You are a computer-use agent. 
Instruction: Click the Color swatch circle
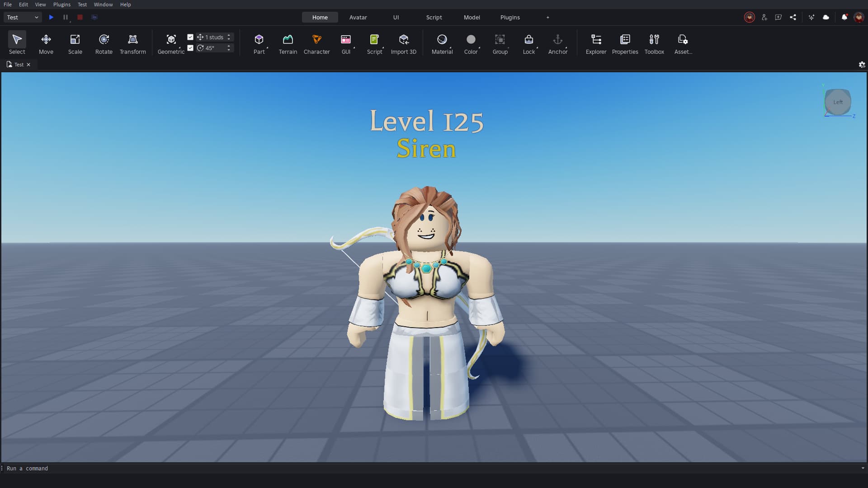[x=471, y=39]
